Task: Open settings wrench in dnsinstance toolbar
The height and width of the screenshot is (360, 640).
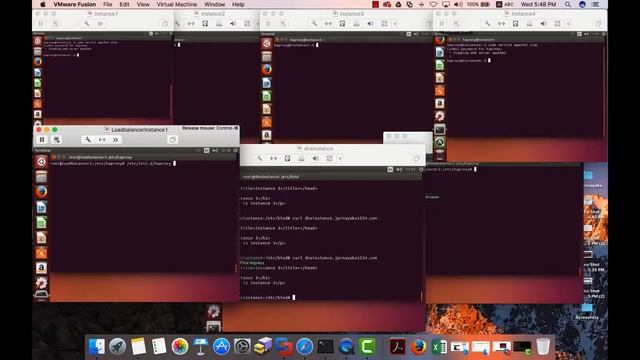Action: pyautogui.click(x=260, y=158)
